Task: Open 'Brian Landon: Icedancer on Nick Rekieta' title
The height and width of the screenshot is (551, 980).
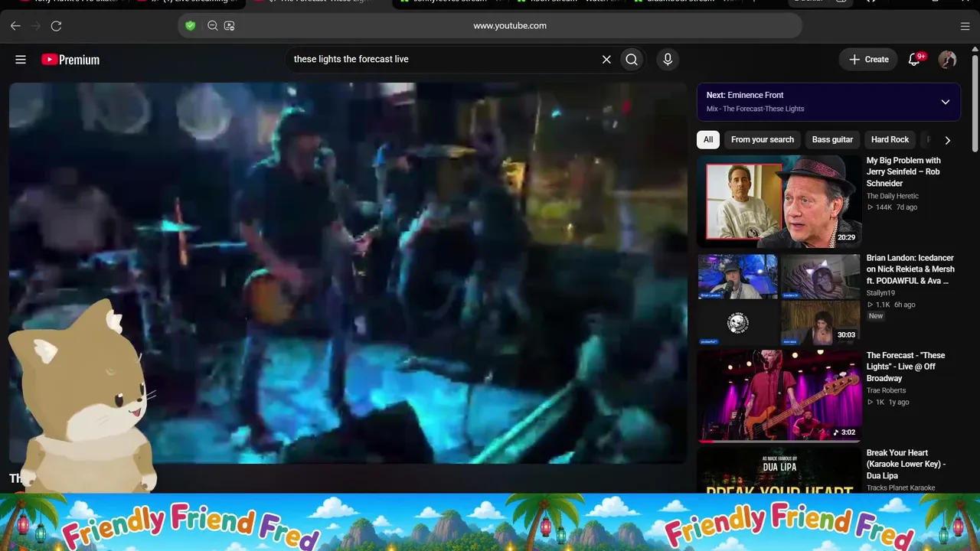Action: tap(910, 269)
